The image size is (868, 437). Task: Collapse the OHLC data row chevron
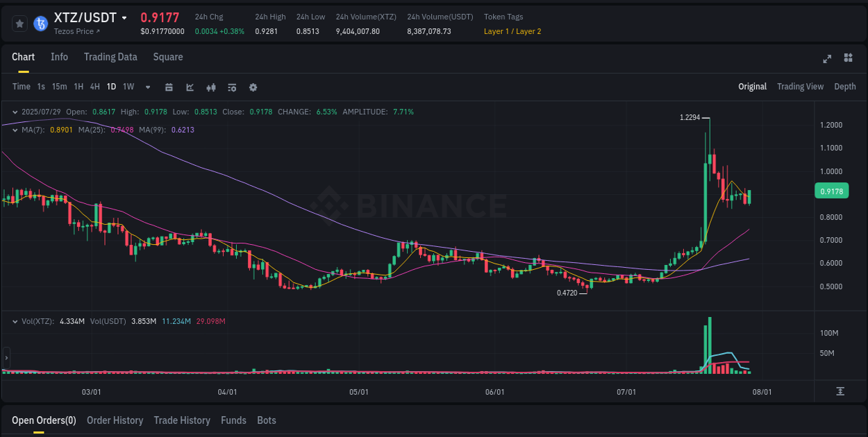(15, 111)
